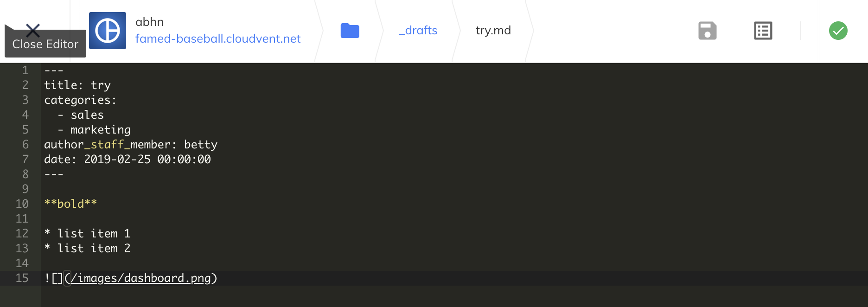
Task: Click line number 10 in gutter
Action: tap(22, 204)
